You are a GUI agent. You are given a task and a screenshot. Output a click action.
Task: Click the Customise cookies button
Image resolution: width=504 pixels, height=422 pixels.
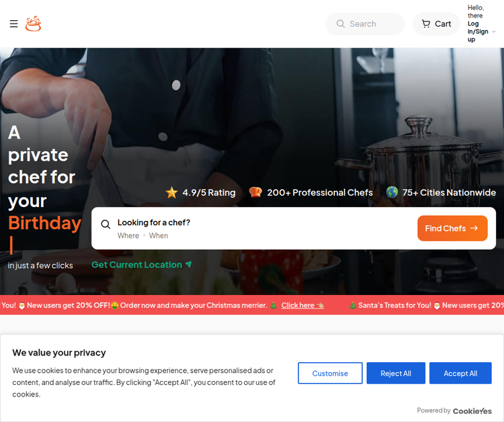[330, 373]
